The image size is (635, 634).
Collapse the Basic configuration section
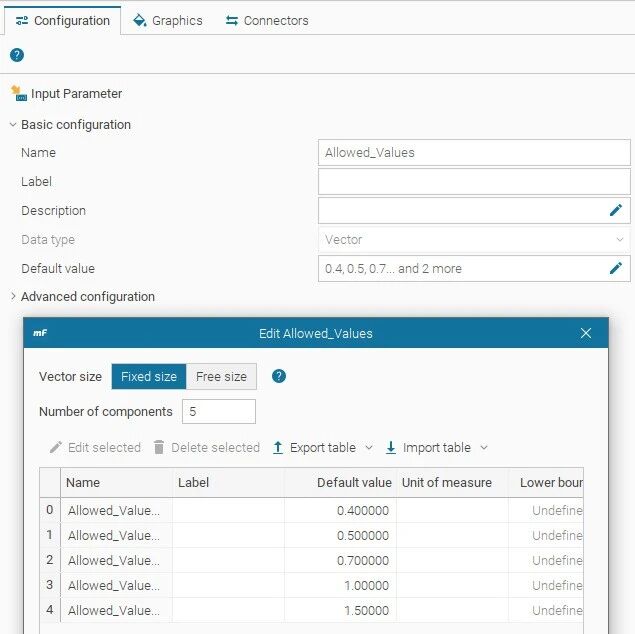[13, 124]
